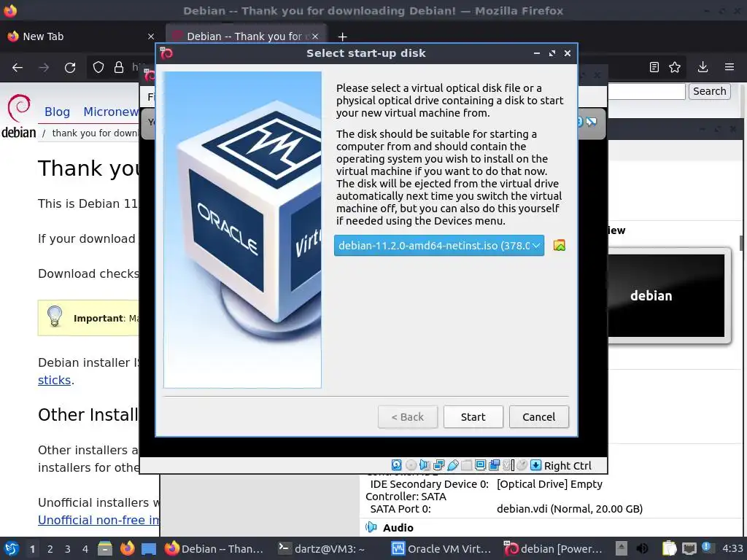Image resolution: width=747 pixels, height=560 pixels.
Task: Toggle Firefox reader view icon
Action: click(654, 67)
